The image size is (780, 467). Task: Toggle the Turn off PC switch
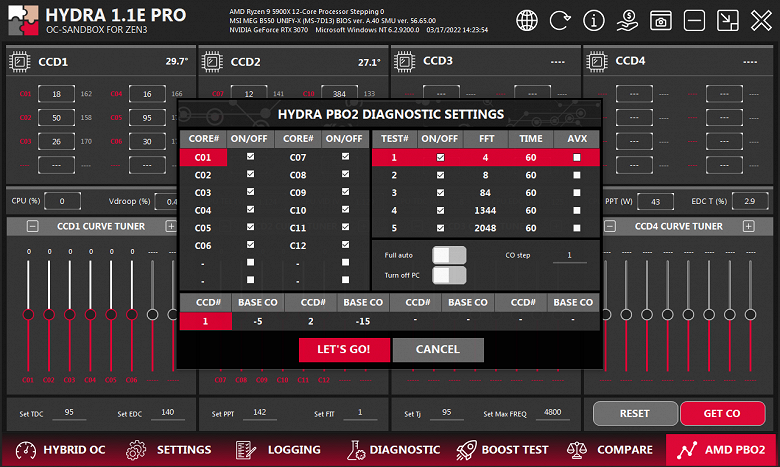(x=449, y=275)
